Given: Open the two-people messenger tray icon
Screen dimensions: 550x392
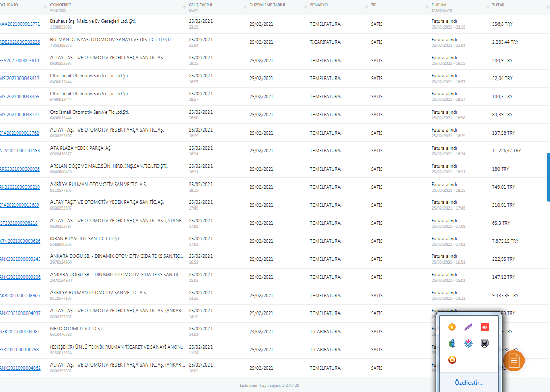Looking at the screenshot, I should pos(452,344).
